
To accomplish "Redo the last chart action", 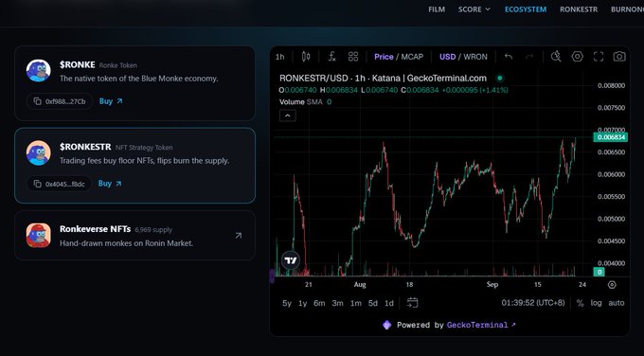I will 529,57.
